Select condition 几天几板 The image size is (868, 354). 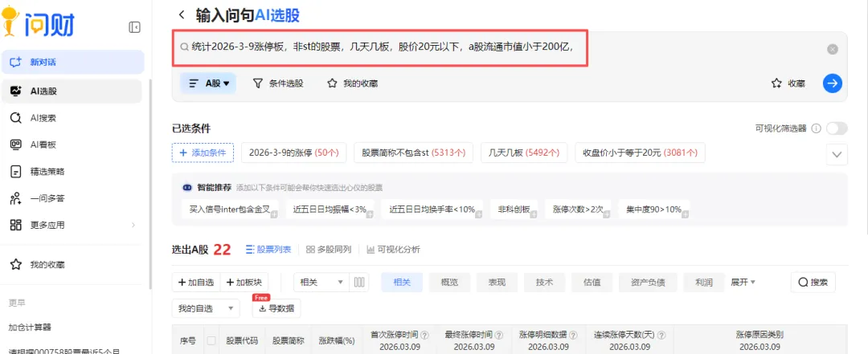pos(524,153)
